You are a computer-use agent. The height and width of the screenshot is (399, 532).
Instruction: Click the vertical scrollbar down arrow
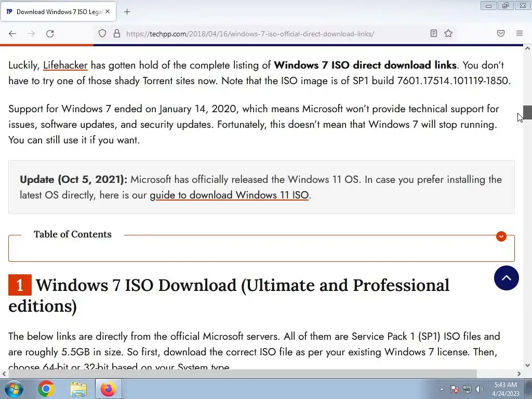pos(527,365)
